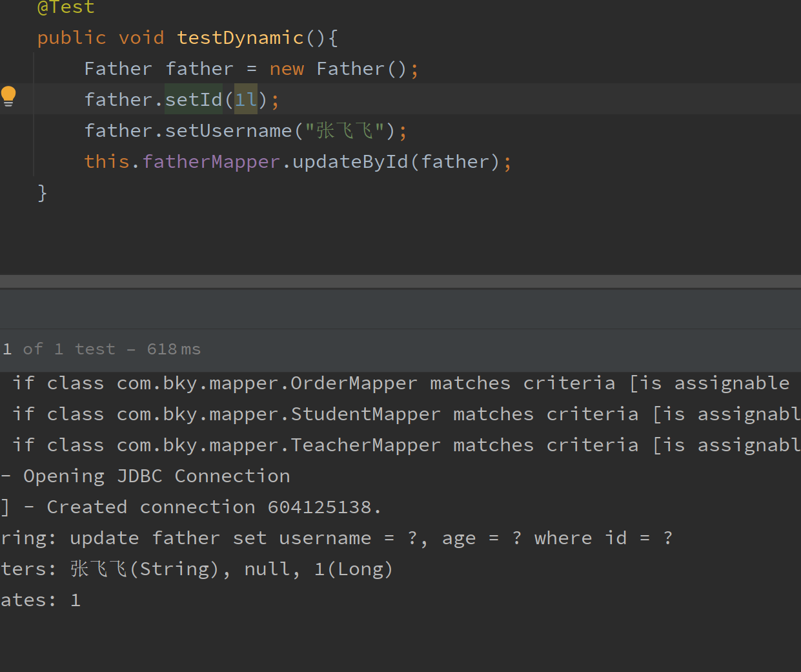Click the method's closing brace

[43, 193]
